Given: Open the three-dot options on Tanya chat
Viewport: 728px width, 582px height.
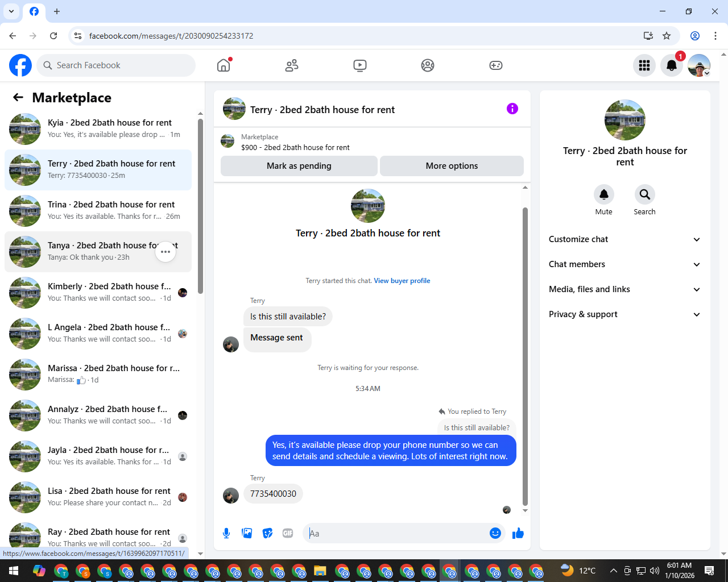Looking at the screenshot, I should (166, 252).
